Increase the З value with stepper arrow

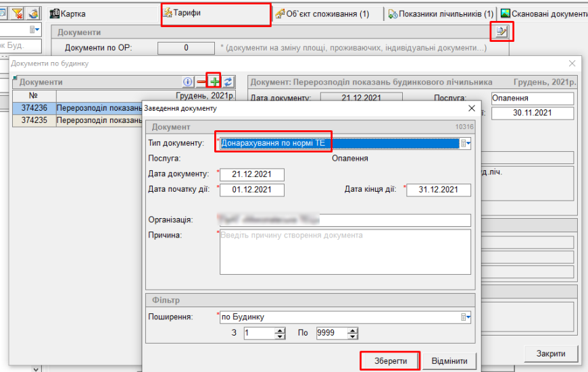(280, 330)
